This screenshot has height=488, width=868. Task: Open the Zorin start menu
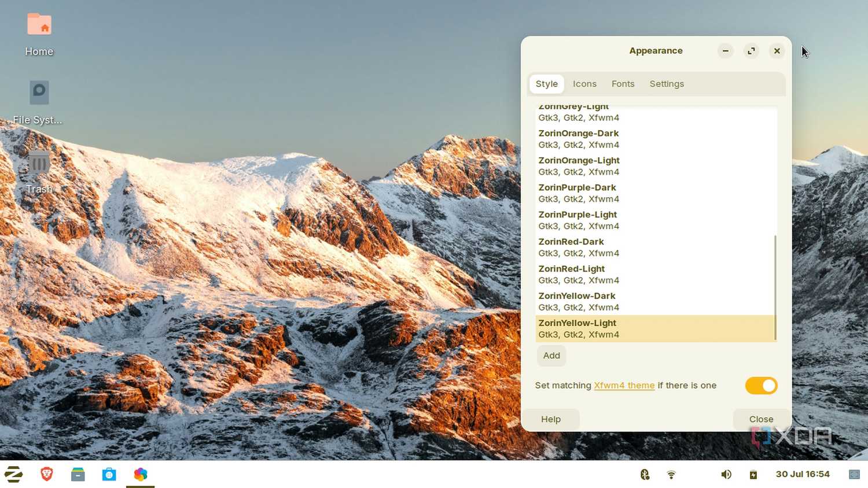(13, 474)
